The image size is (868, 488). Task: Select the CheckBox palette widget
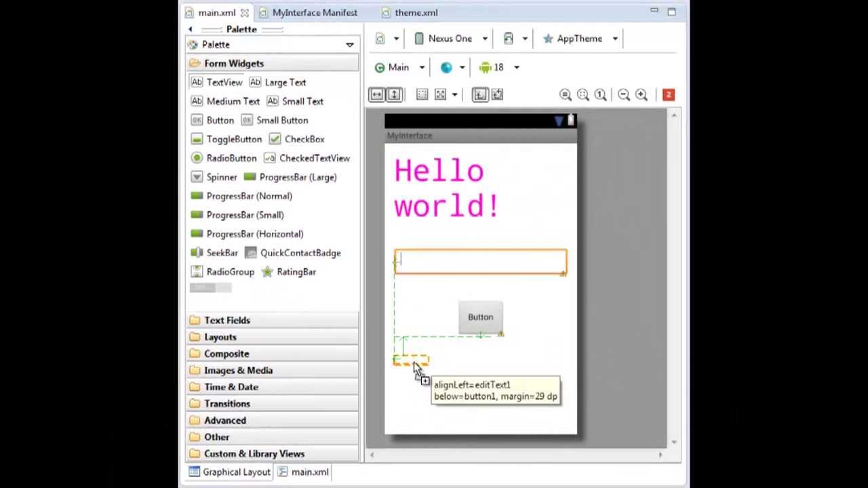tap(296, 139)
